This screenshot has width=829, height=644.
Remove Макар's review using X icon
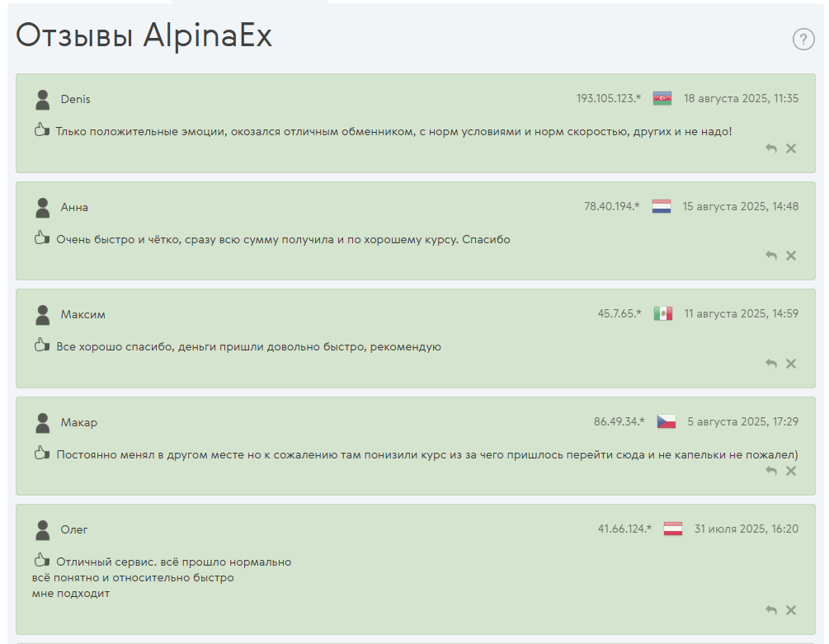791,471
